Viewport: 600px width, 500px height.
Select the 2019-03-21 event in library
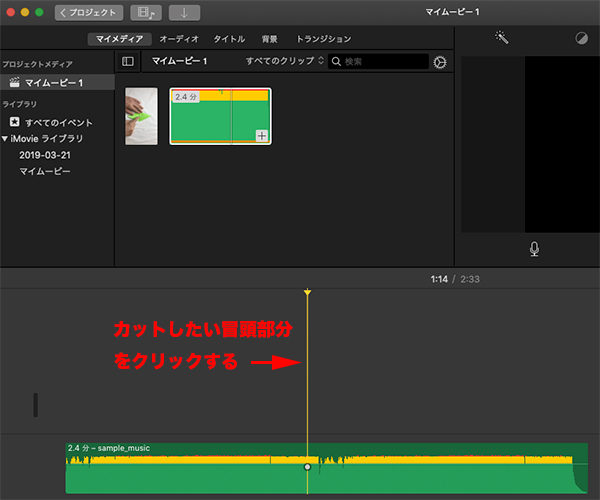[x=45, y=156]
